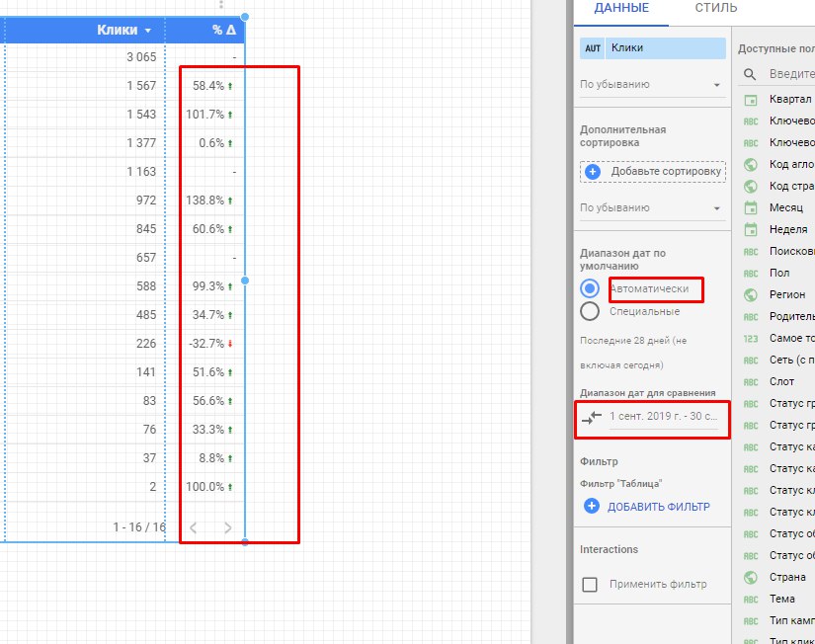Click the calendar icon next to Неделя
815x644 pixels.
click(x=751, y=229)
